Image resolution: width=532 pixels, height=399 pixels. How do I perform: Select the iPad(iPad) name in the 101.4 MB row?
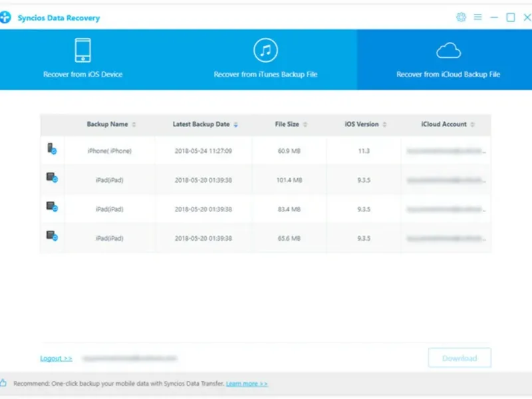109,180
